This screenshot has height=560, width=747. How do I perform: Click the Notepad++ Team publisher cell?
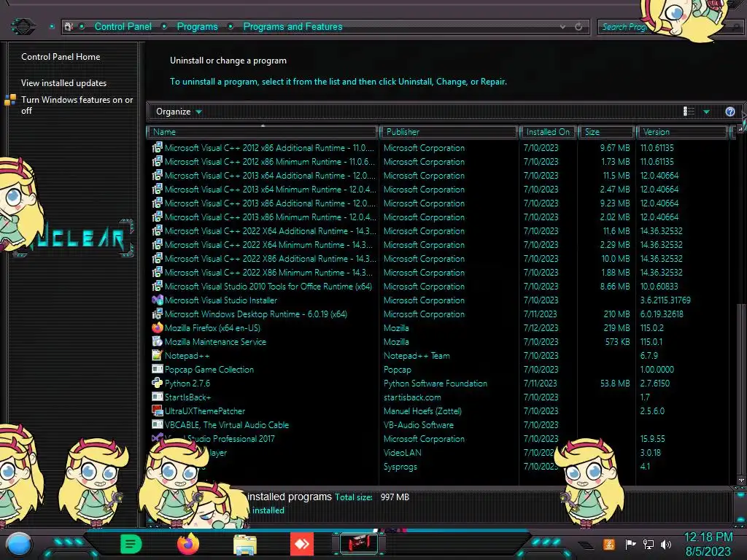click(x=417, y=355)
